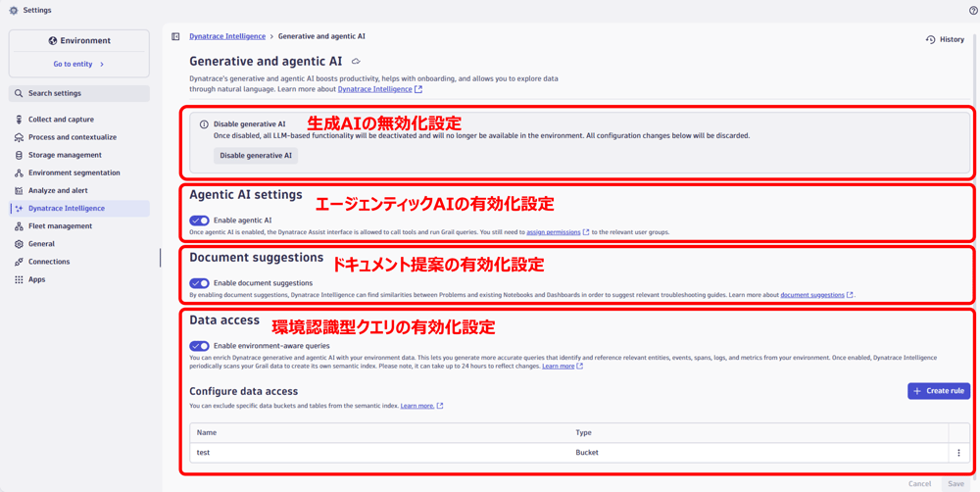Open Learn more link under Configure data access
The width and height of the screenshot is (980, 492).
pyautogui.click(x=417, y=407)
